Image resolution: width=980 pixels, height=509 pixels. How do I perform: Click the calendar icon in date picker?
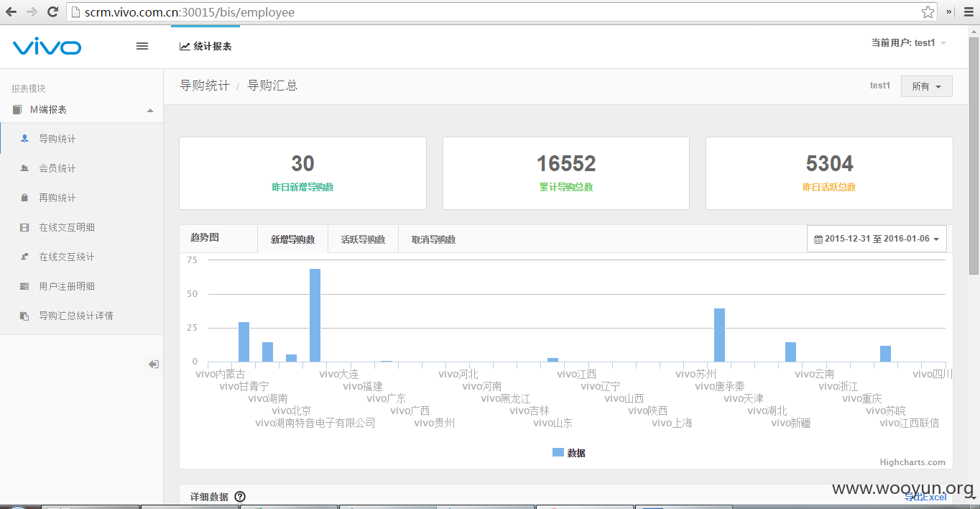818,239
